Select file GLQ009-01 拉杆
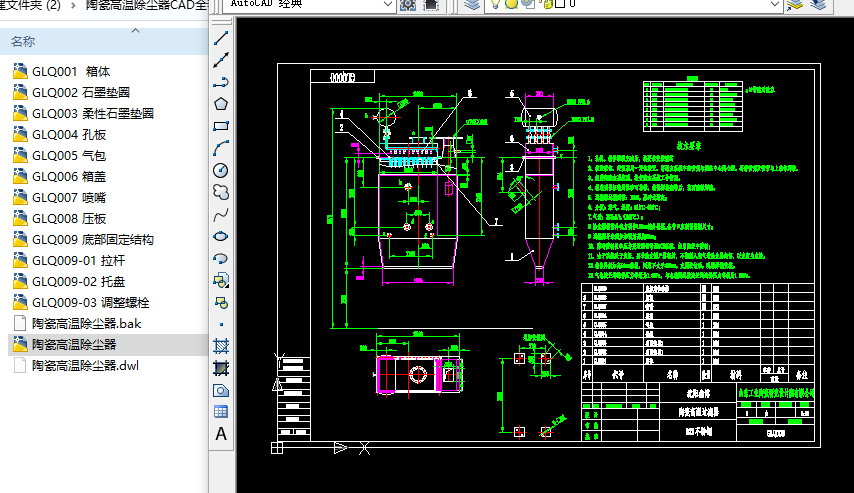 click(78, 261)
